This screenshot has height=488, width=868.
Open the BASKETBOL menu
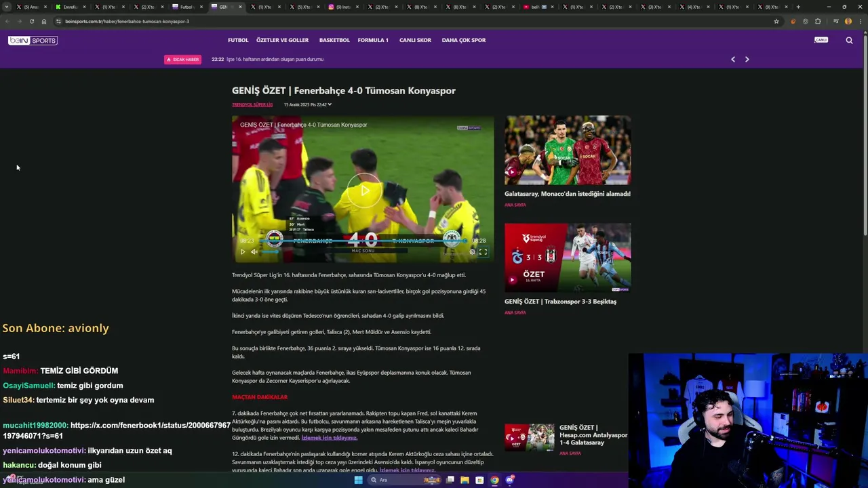point(334,40)
